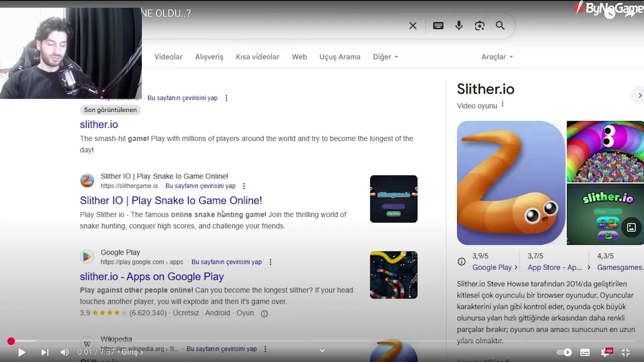644x362 pixels.
Task: Click the right chevron atop the Slither.io panel
Action: click(x=639, y=96)
